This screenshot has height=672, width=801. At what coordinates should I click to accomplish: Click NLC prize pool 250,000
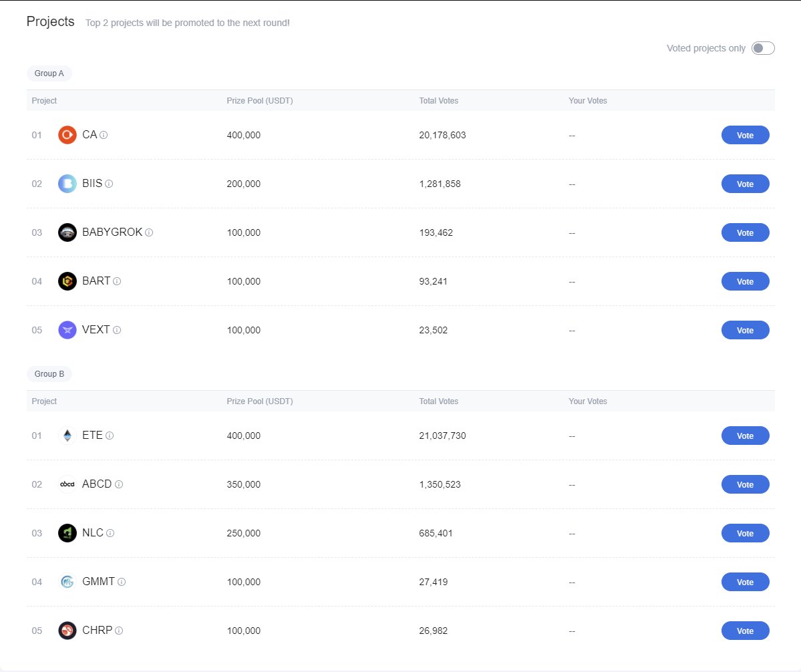click(244, 533)
